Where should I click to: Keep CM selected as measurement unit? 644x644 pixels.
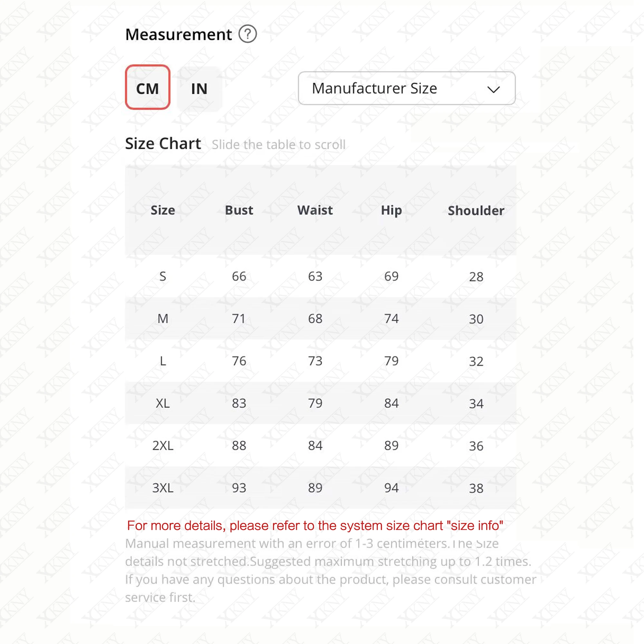tap(148, 89)
